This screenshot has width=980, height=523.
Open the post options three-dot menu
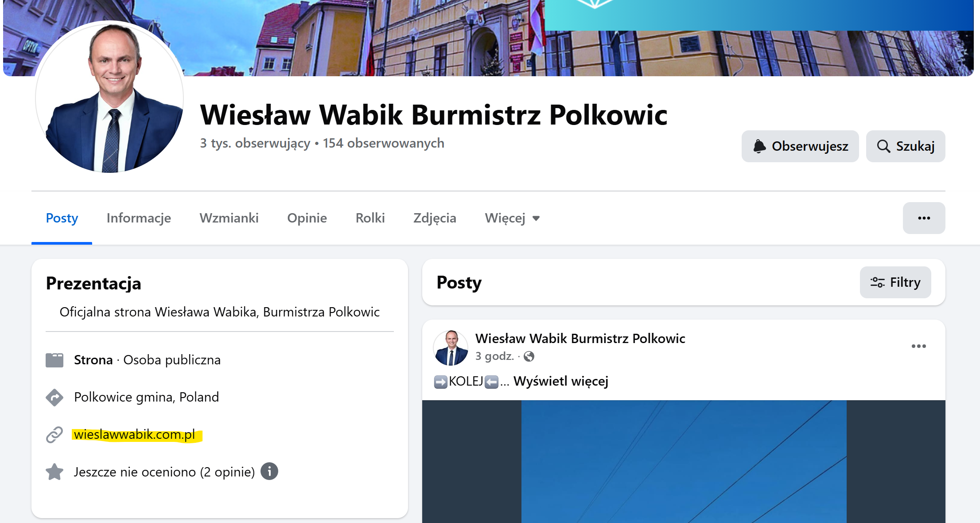pyautogui.click(x=918, y=346)
